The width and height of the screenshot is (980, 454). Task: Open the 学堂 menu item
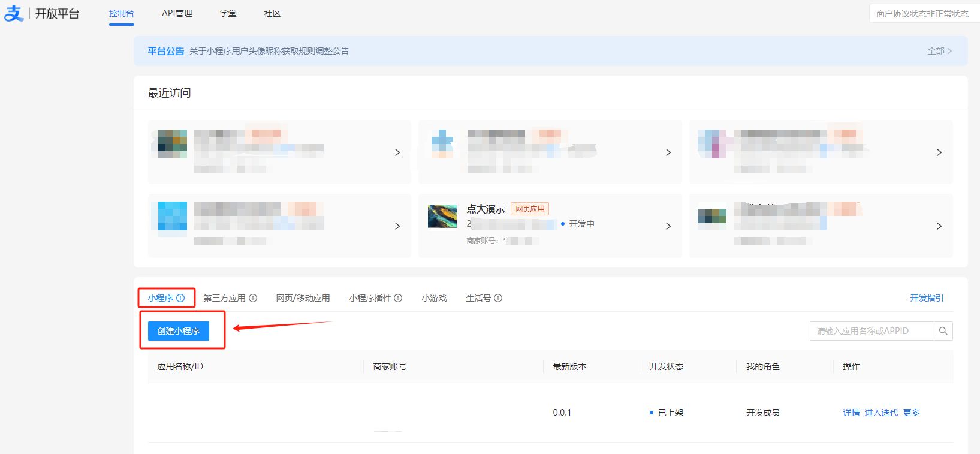228,13
